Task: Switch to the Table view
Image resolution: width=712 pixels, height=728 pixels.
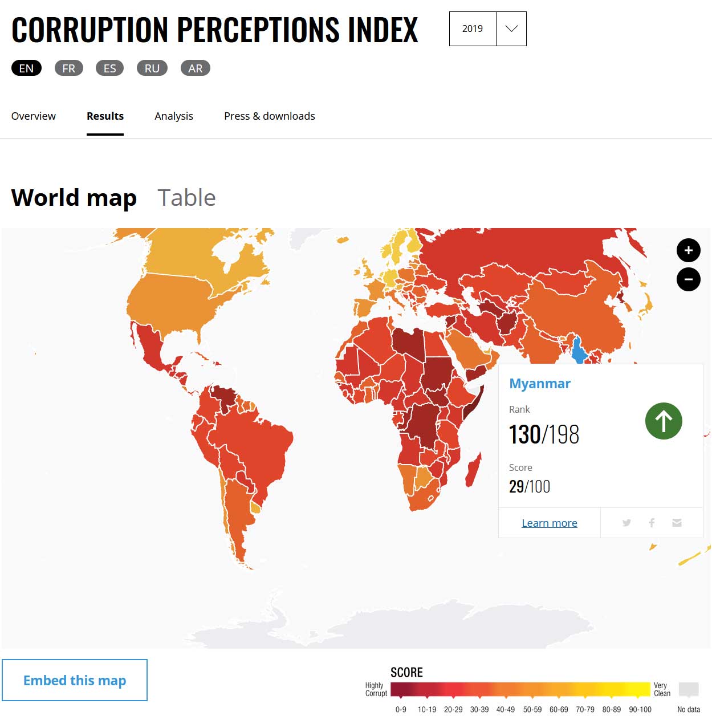Action: pyautogui.click(x=187, y=198)
